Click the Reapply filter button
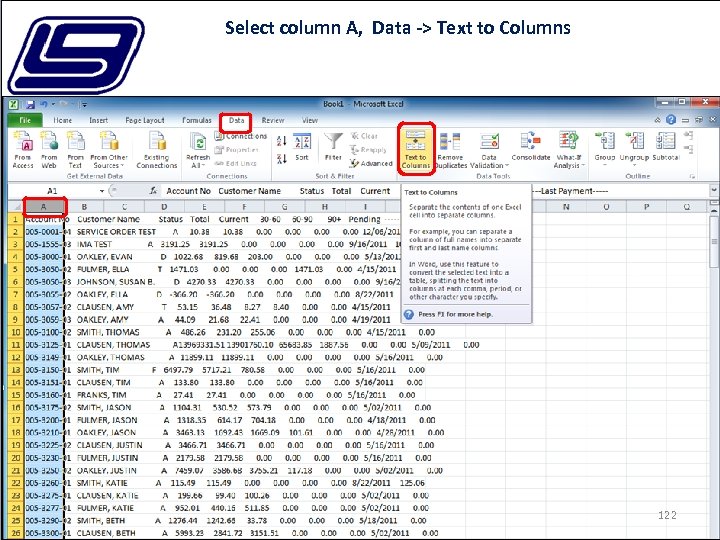This screenshot has width=720, height=540. [x=368, y=150]
